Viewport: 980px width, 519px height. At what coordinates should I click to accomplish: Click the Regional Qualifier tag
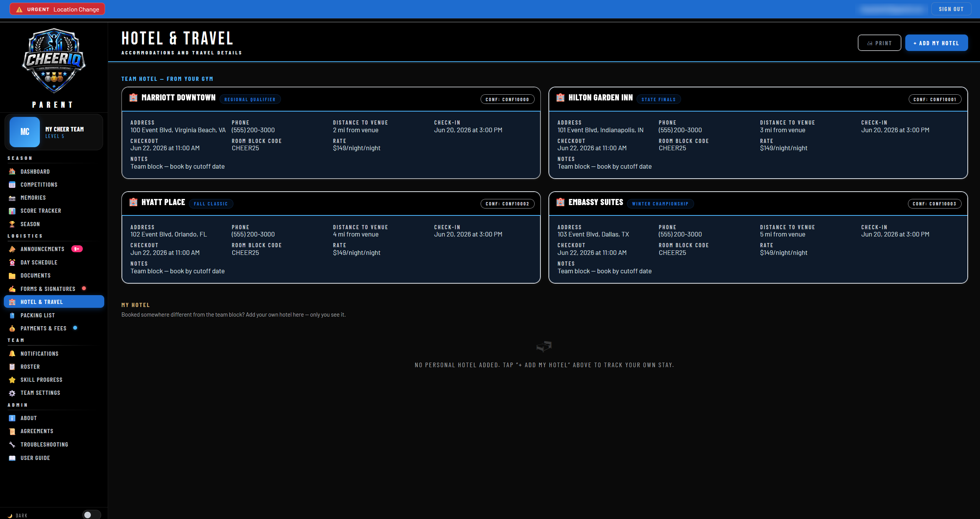coord(250,99)
